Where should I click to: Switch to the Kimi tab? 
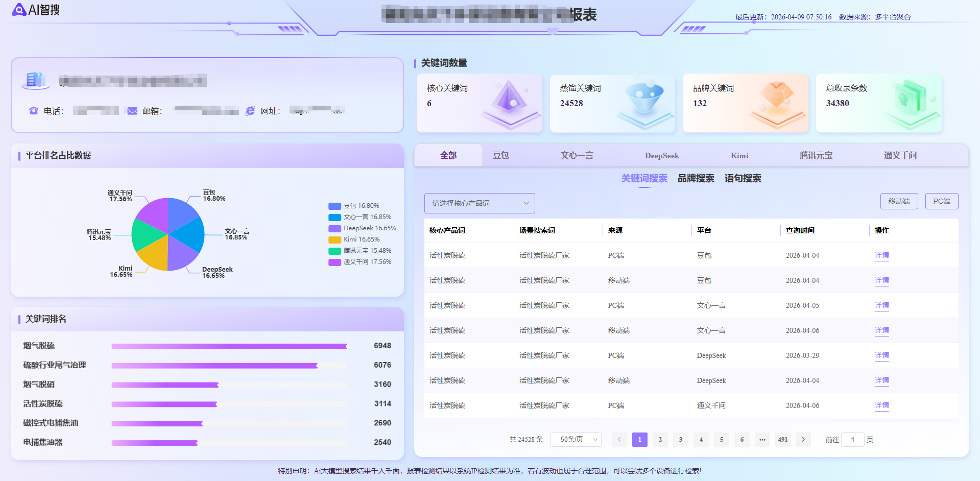(x=739, y=156)
